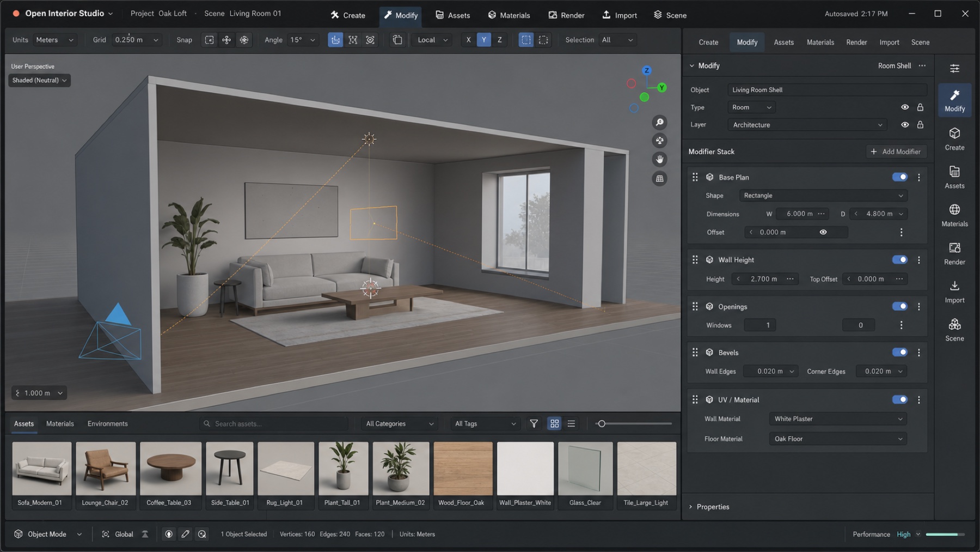Click the Performance level bar
Image resolution: width=980 pixels, height=552 pixels.
click(x=945, y=535)
